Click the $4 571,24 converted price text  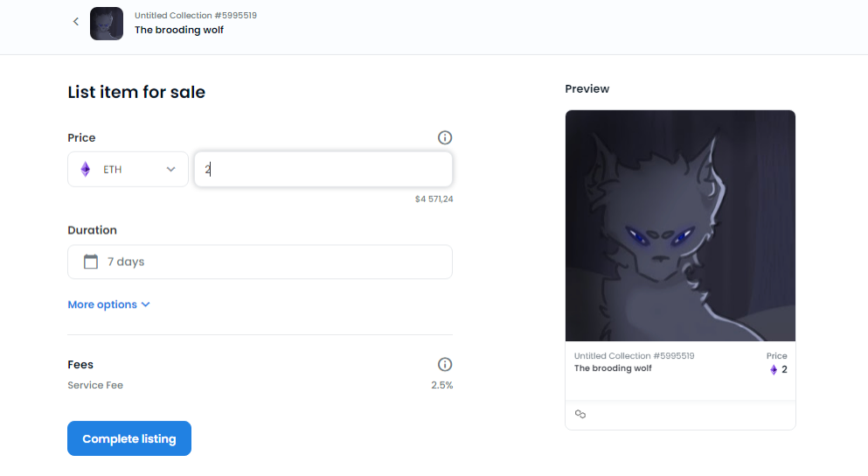(434, 199)
